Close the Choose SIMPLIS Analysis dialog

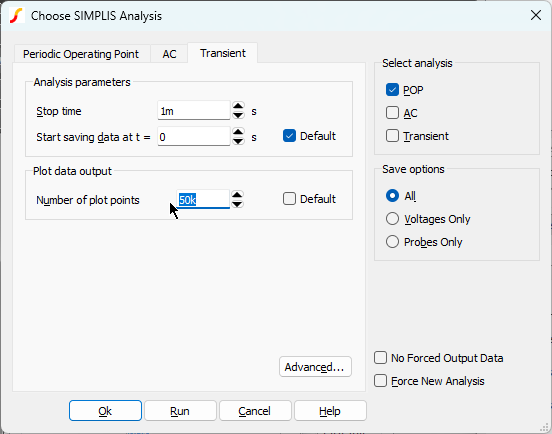coord(535,15)
